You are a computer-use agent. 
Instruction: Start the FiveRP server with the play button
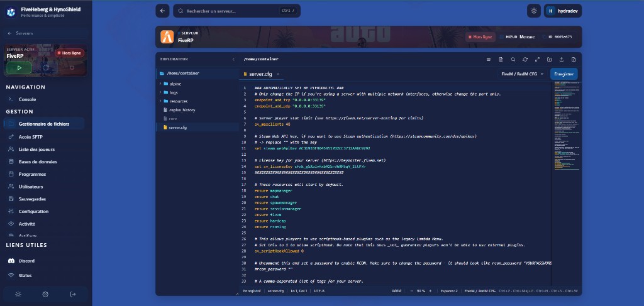[x=19, y=68]
